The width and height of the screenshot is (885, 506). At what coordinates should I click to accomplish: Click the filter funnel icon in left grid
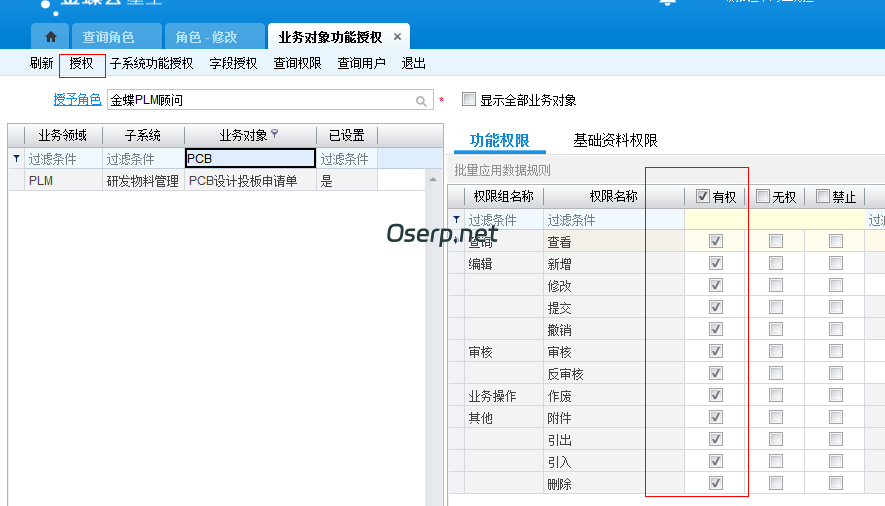(x=16, y=159)
